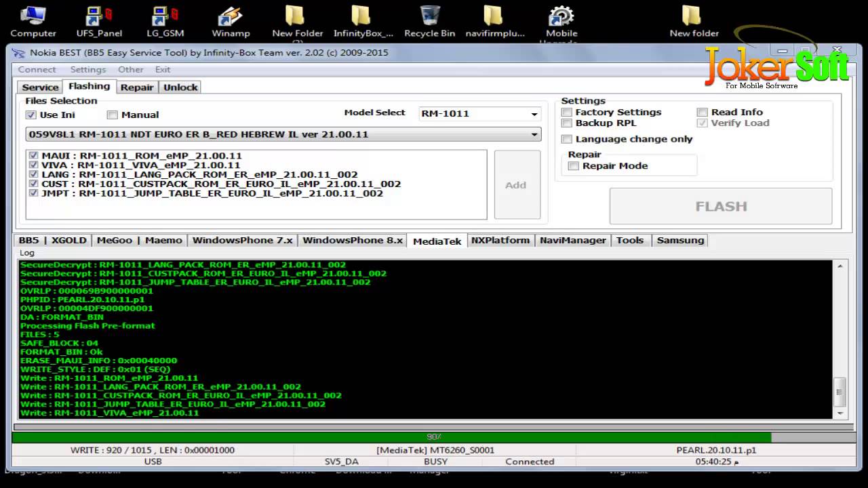Viewport: 868px width, 488px height.
Task: Uncheck the LANG file checkbox
Action: tap(34, 175)
